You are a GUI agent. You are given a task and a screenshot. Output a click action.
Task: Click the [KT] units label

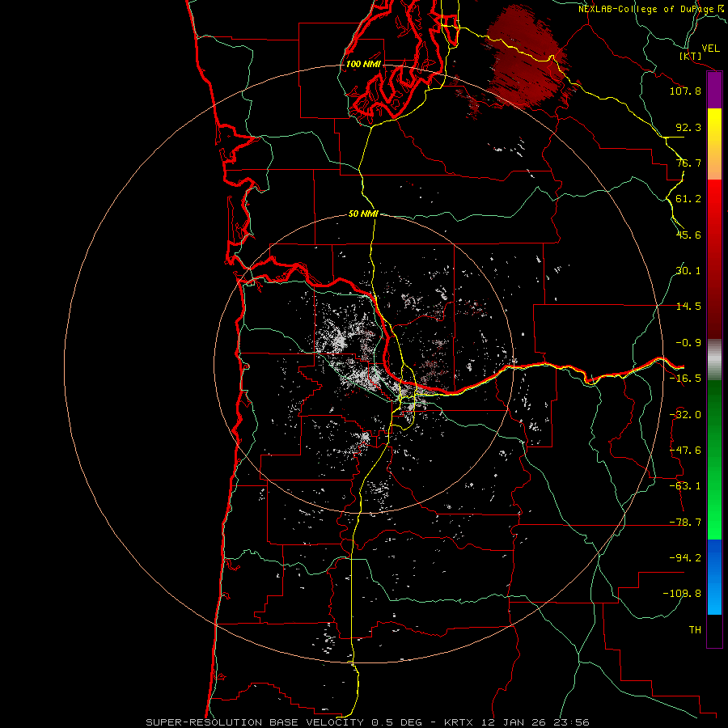pos(691,56)
